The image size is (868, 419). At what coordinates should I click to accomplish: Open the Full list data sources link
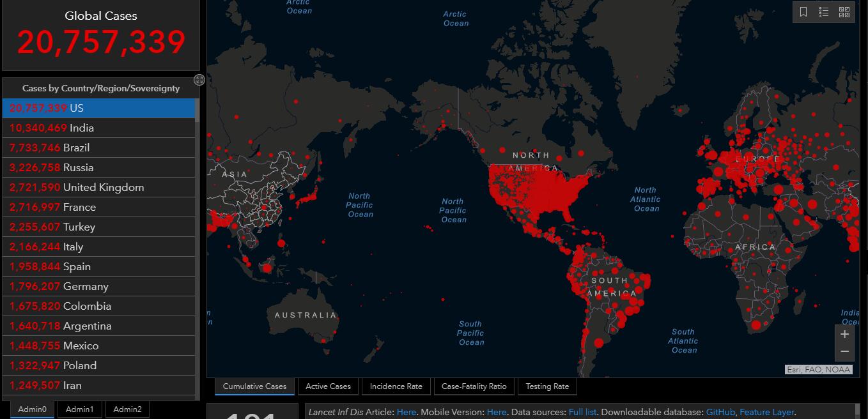(582, 413)
